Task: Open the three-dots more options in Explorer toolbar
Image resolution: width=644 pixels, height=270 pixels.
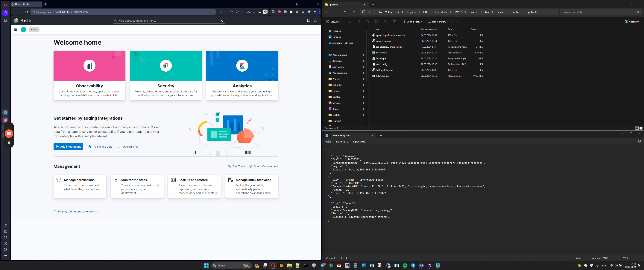Action: (456, 22)
